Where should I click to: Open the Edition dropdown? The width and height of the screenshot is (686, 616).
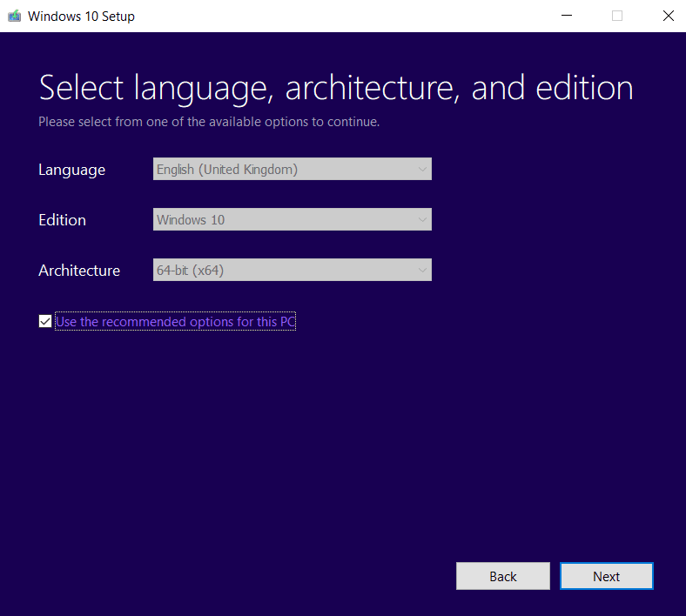[x=293, y=219]
